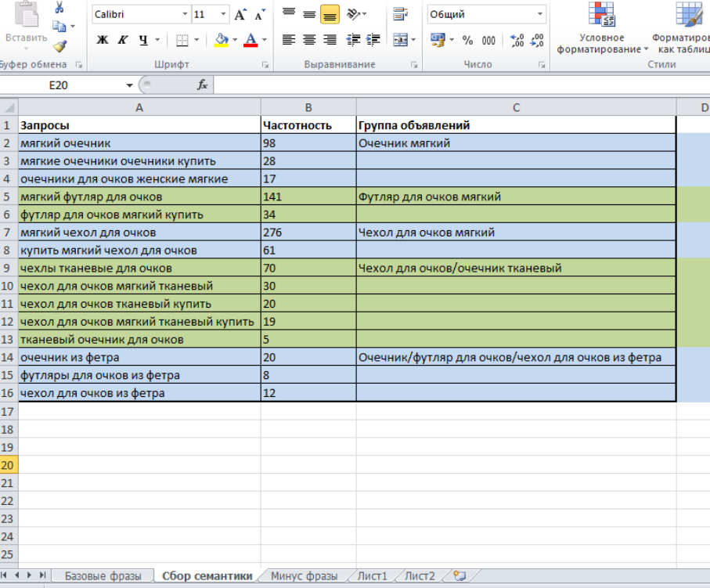Toggle bold formatting (Ж)
The height and width of the screenshot is (588, 710).
pyautogui.click(x=103, y=40)
